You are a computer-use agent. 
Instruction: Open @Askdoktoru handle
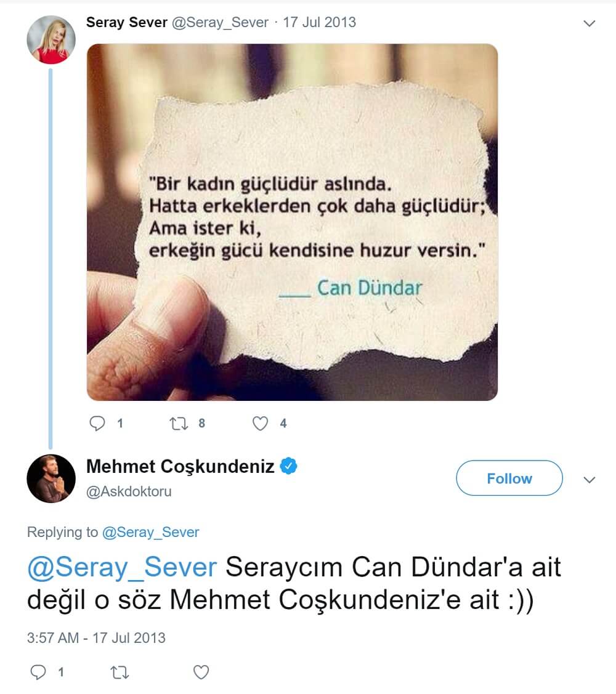point(129,492)
